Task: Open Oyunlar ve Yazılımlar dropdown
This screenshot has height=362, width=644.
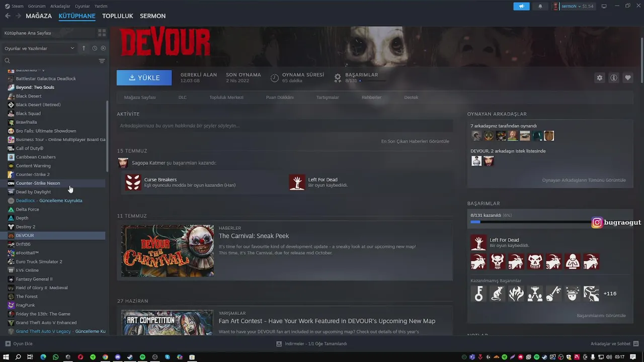Action: [39, 48]
